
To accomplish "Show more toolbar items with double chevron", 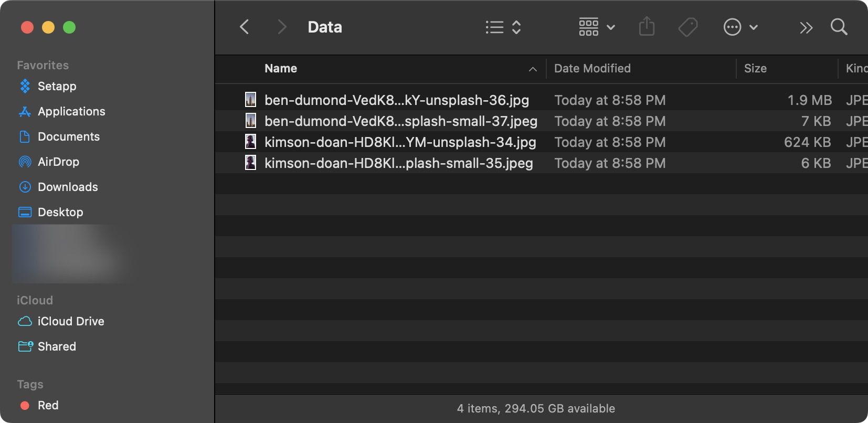I will point(806,27).
